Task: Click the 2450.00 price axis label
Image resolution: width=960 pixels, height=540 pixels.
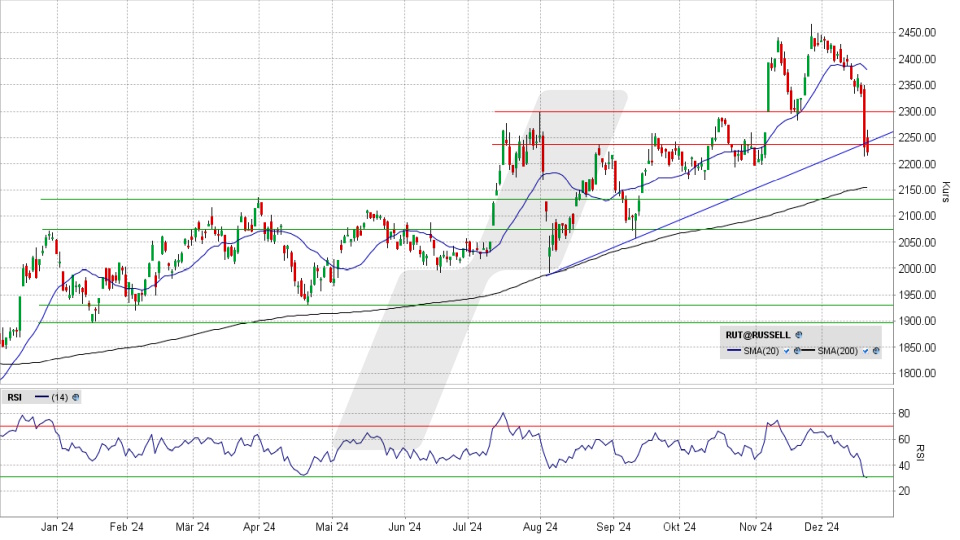Action: [918, 32]
